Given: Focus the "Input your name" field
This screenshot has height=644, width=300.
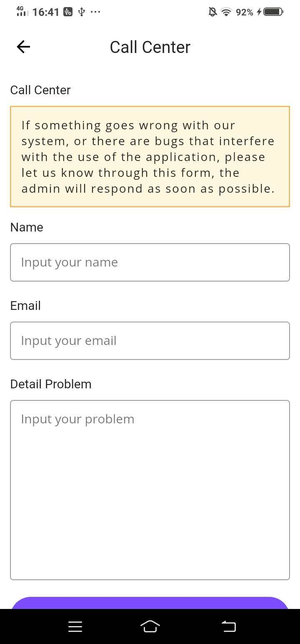Looking at the screenshot, I should pyautogui.click(x=150, y=262).
